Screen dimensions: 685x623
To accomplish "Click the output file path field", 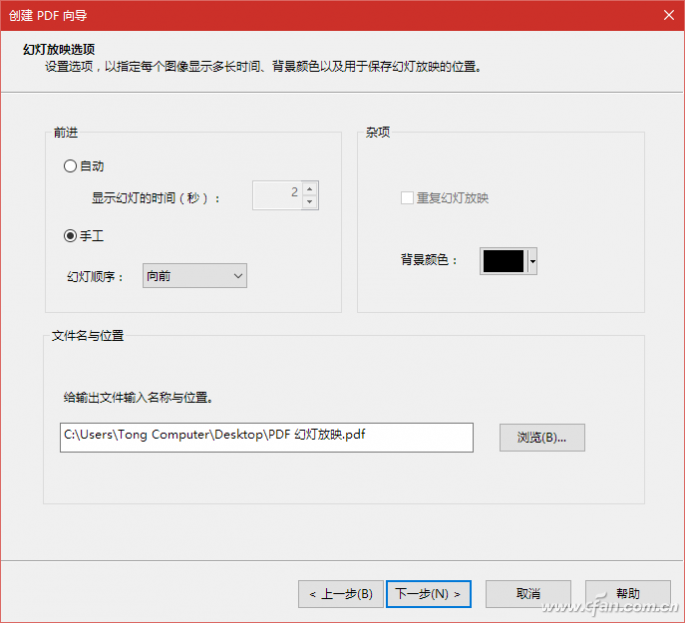I will click(266, 437).
